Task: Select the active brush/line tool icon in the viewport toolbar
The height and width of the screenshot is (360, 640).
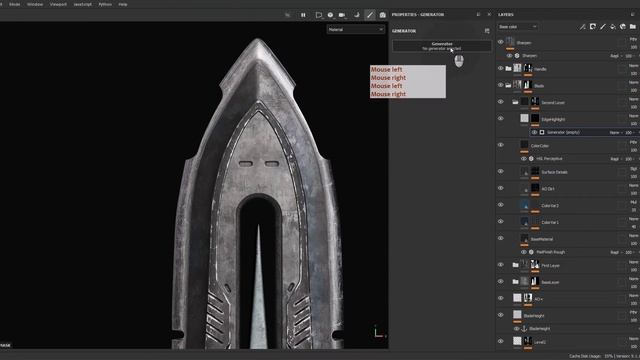Action: click(x=370, y=15)
